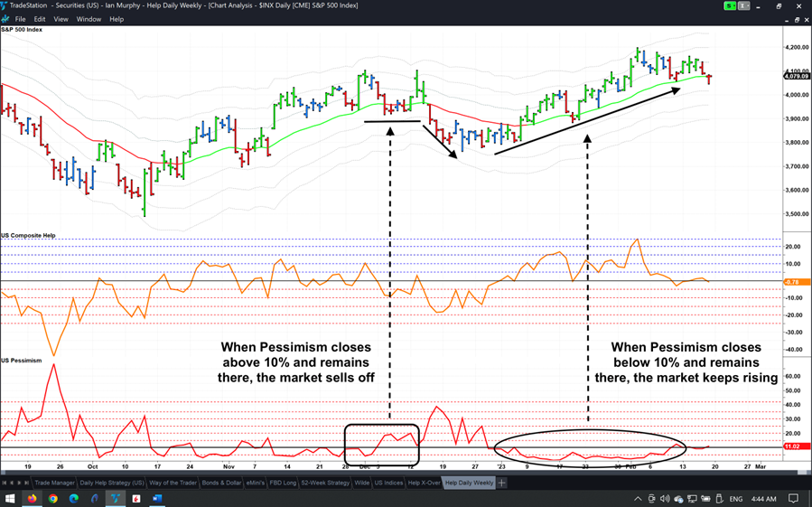Add a new workspace tab with plus button

pyautogui.click(x=502, y=483)
